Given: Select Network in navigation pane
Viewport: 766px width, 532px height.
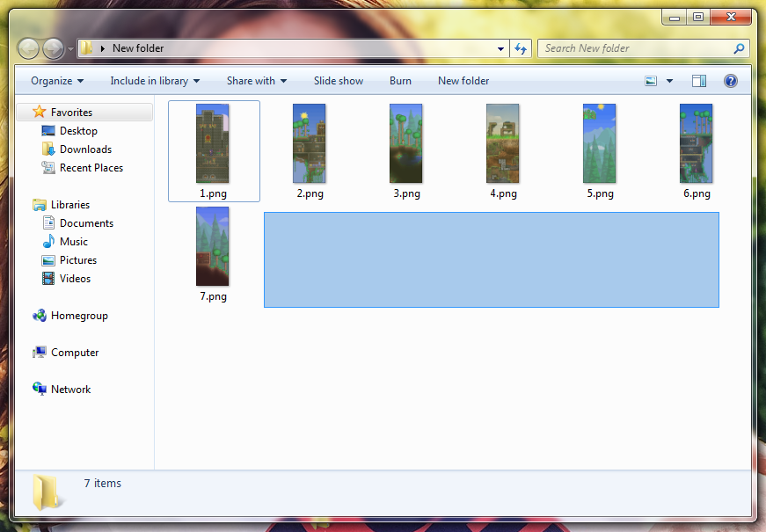Looking at the screenshot, I should click(x=71, y=390).
